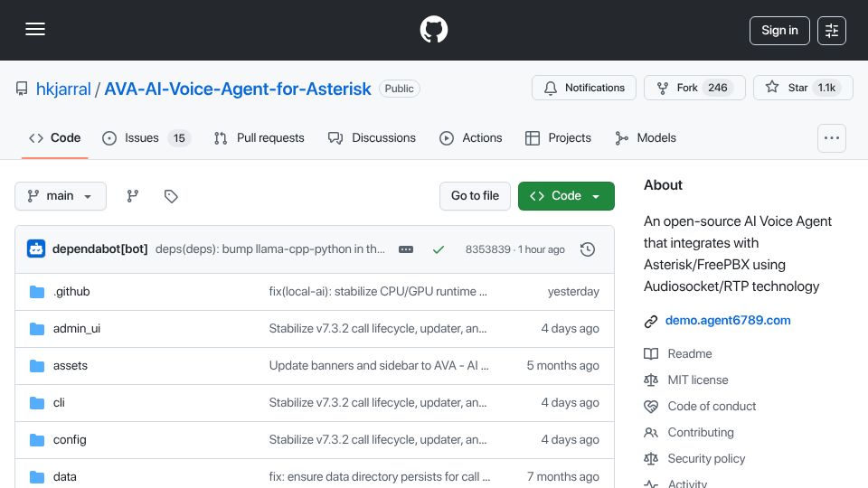Viewport: 868px width, 488px height.
Task: Open the admin_ui folder
Action: tap(76, 329)
